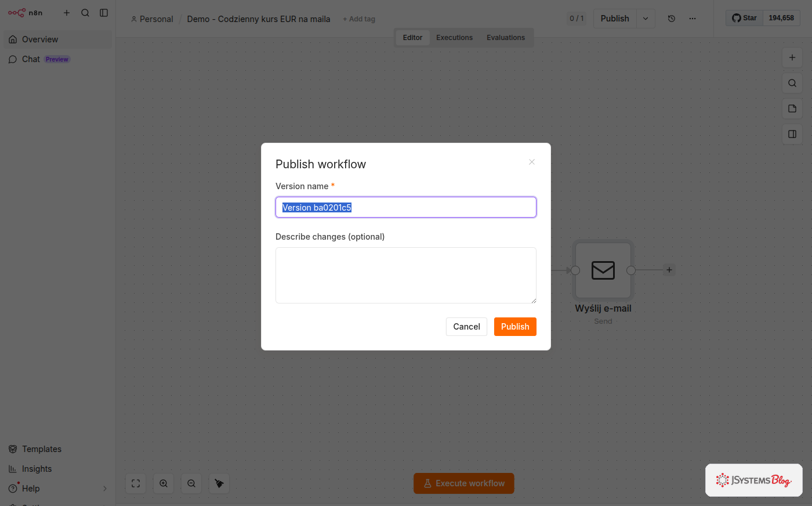Switch to the Executions tab

[x=454, y=38]
